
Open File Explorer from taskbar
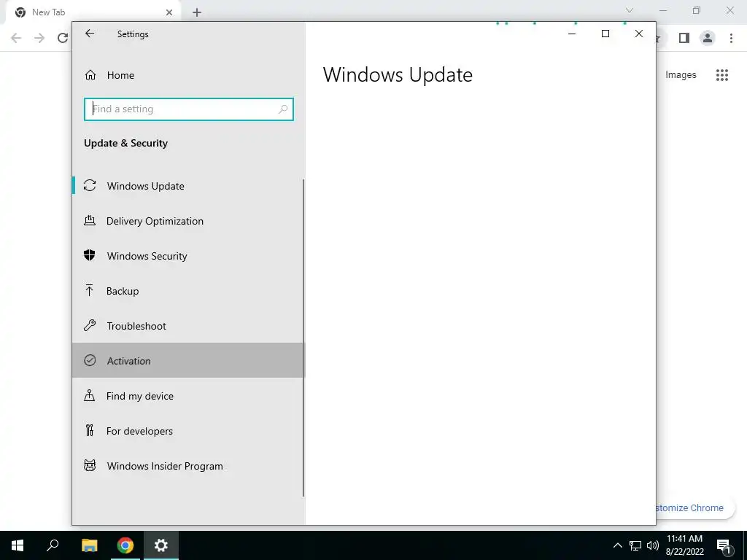click(89, 545)
